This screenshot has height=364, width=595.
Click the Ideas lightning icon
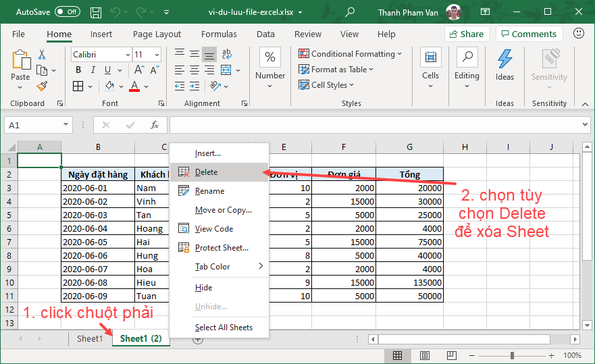505,59
